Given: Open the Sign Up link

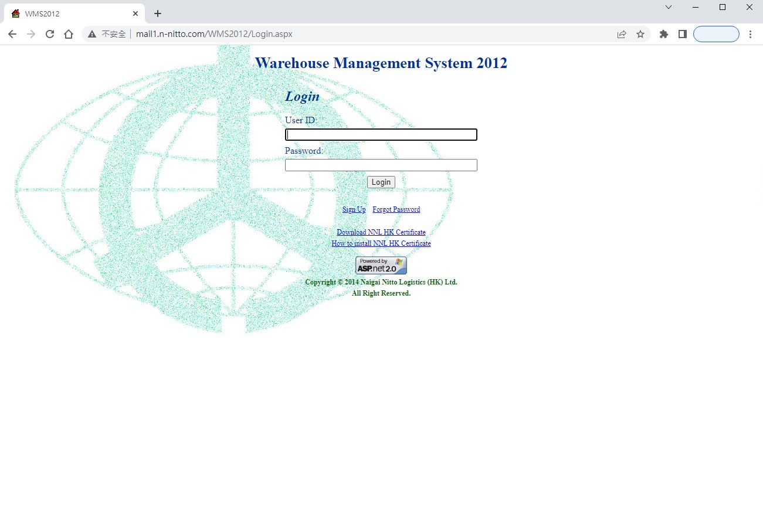Looking at the screenshot, I should point(354,209).
